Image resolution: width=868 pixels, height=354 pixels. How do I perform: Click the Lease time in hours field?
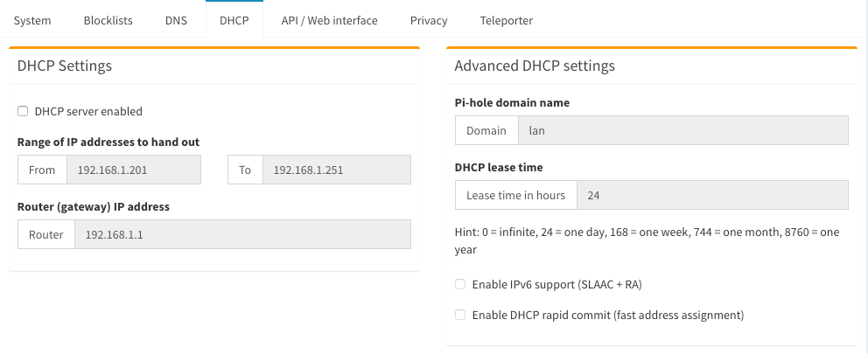pos(712,195)
